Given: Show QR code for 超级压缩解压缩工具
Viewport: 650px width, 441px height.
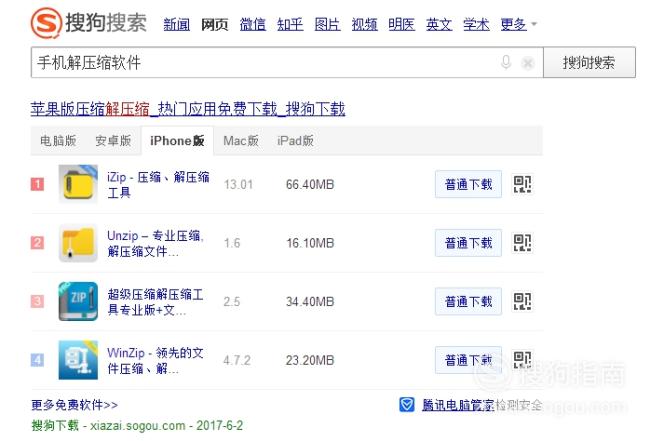Looking at the screenshot, I should [522, 301].
